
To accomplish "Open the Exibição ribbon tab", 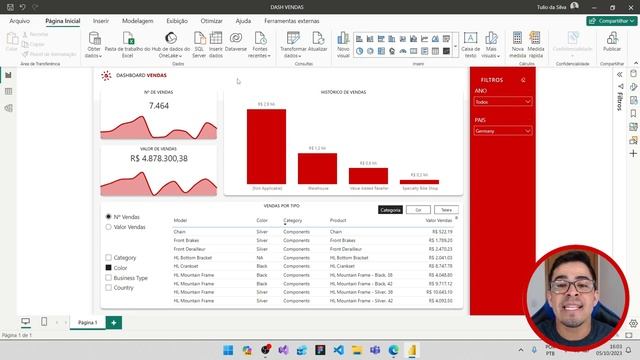I will 177,21.
